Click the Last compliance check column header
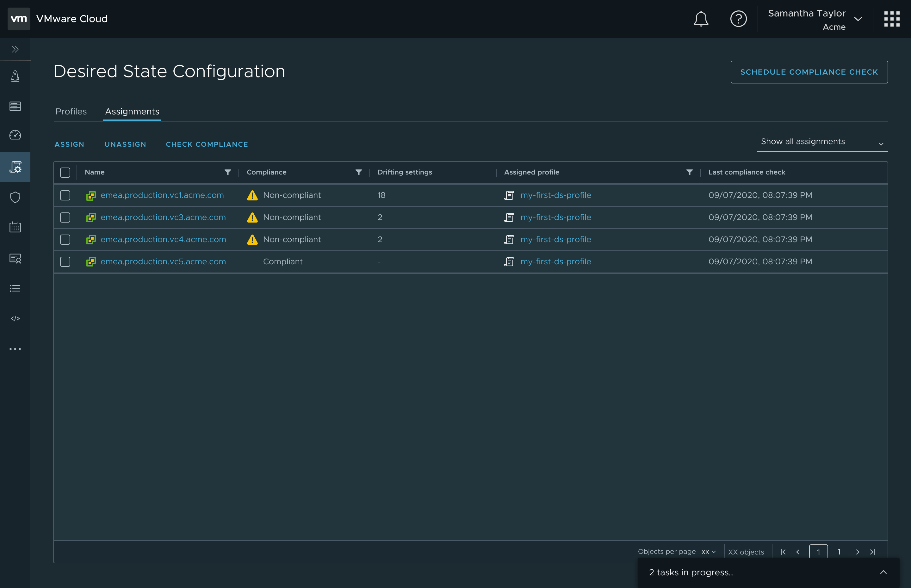Viewport: 911px width, 588px height. [747, 172]
